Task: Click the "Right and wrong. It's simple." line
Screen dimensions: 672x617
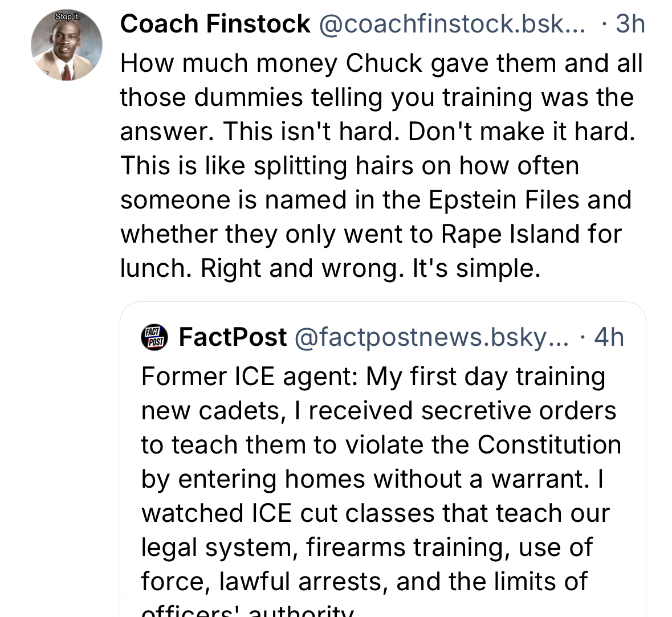Action: pos(369,268)
